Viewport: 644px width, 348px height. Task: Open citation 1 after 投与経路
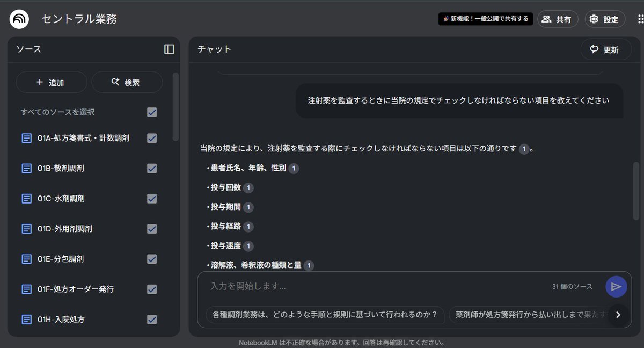(248, 227)
